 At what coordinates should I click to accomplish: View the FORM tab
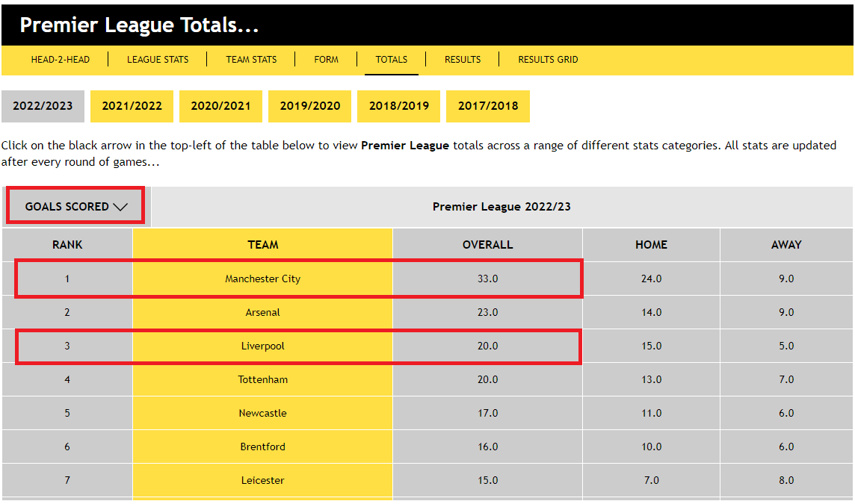point(327,60)
